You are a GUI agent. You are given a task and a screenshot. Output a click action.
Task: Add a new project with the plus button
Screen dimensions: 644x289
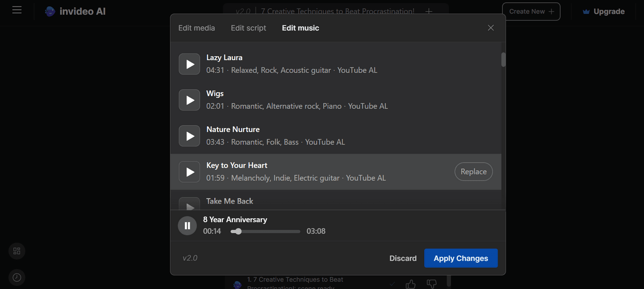point(428,11)
